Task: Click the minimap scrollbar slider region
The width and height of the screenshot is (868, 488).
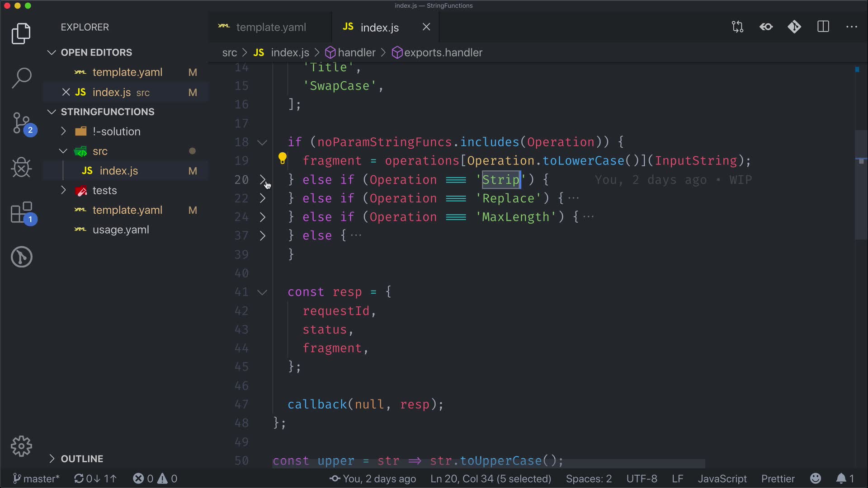Action: click(860, 185)
